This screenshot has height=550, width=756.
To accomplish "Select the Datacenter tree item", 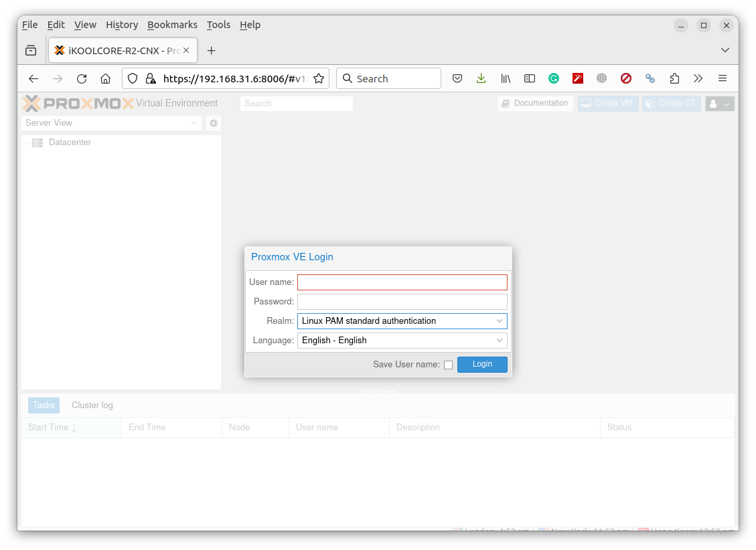I will [70, 143].
